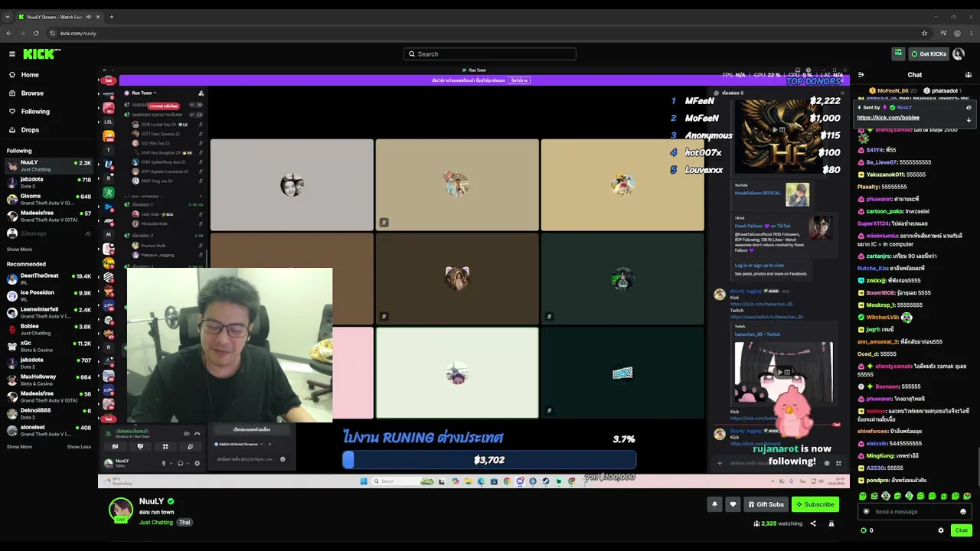The height and width of the screenshot is (551, 980).
Task: Open Glooms channel in Following list
Action: [49, 200]
